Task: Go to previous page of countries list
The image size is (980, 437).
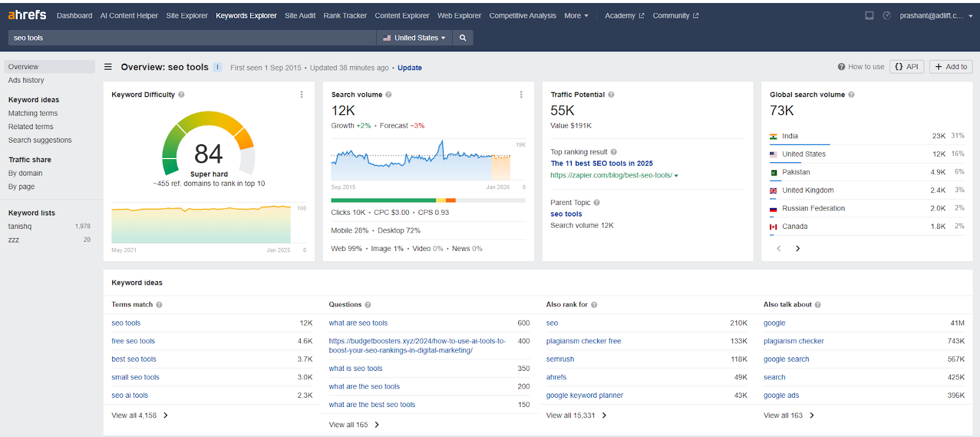Action: 779,248
